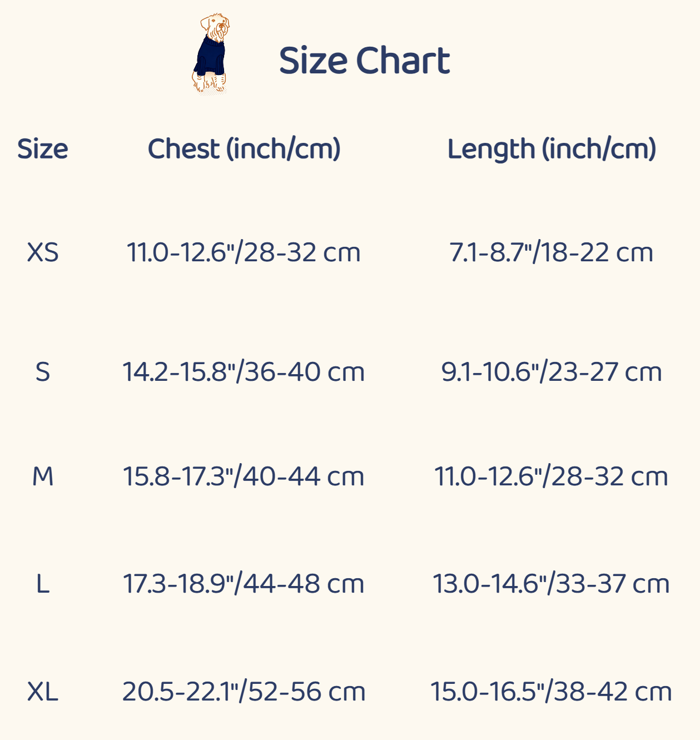The image size is (700, 740).
Task: Click L length measurement 33-37 cm
Action: [x=552, y=584]
